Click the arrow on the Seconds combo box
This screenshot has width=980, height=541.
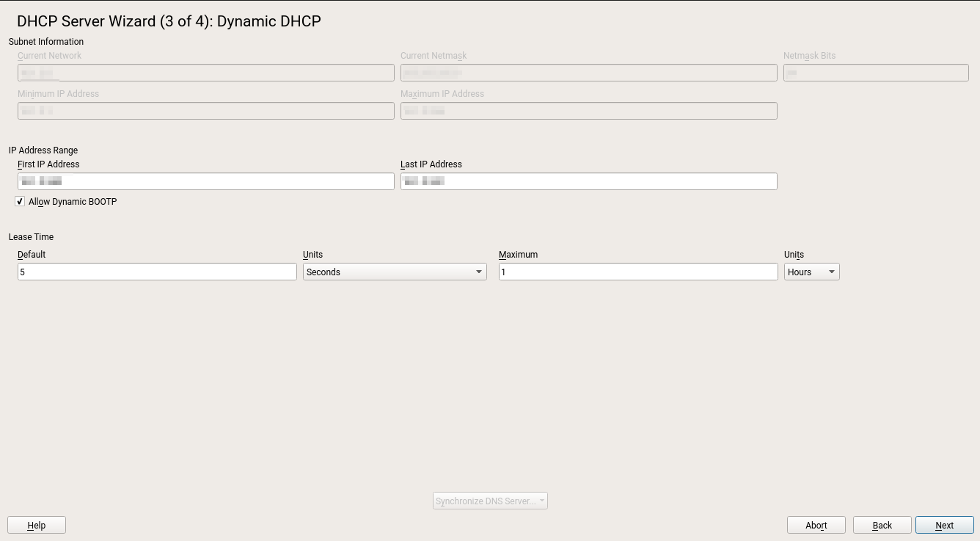(x=480, y=271)
